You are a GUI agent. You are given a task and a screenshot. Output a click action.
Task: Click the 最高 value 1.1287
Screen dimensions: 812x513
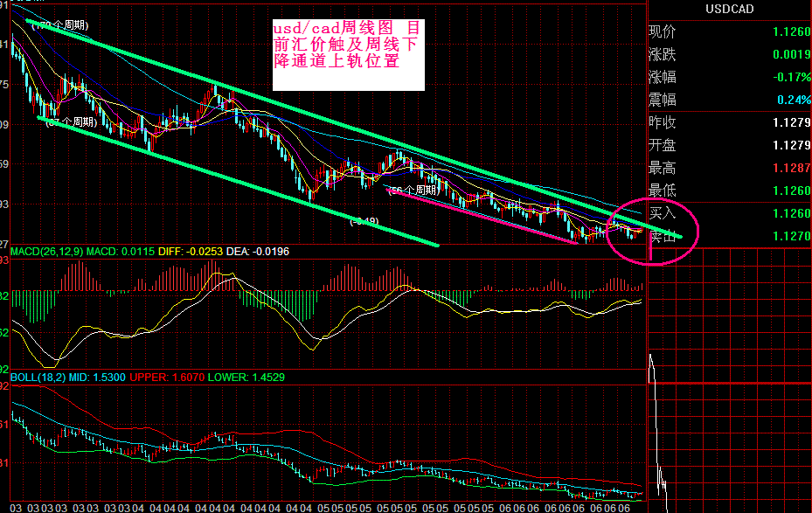pos(792,168)
